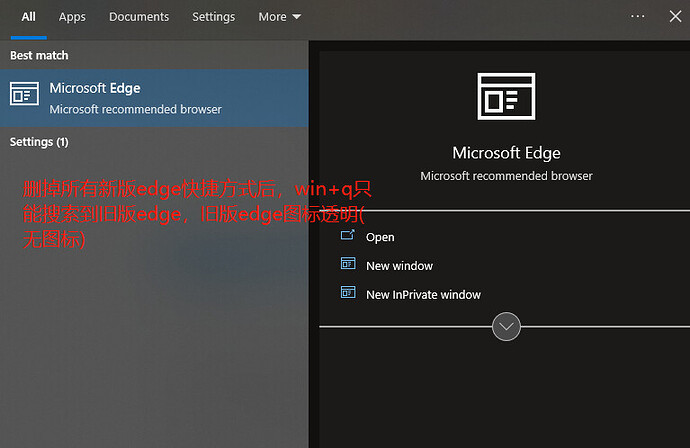Click the New InPrivate window icon
The image size is (690, 448).
[x=348, y=292]
